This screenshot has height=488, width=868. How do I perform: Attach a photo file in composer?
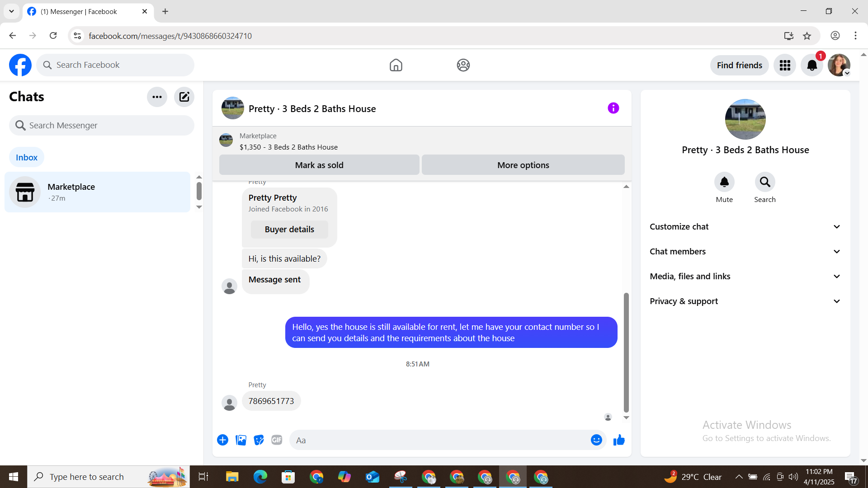(x=241, y=440)
